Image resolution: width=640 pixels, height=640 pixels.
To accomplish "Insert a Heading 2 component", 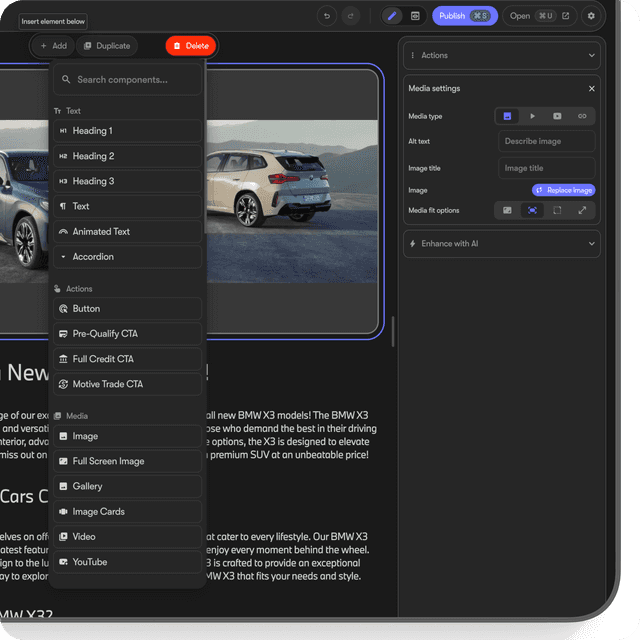I will pyautogui.click(x=127, y=156).
